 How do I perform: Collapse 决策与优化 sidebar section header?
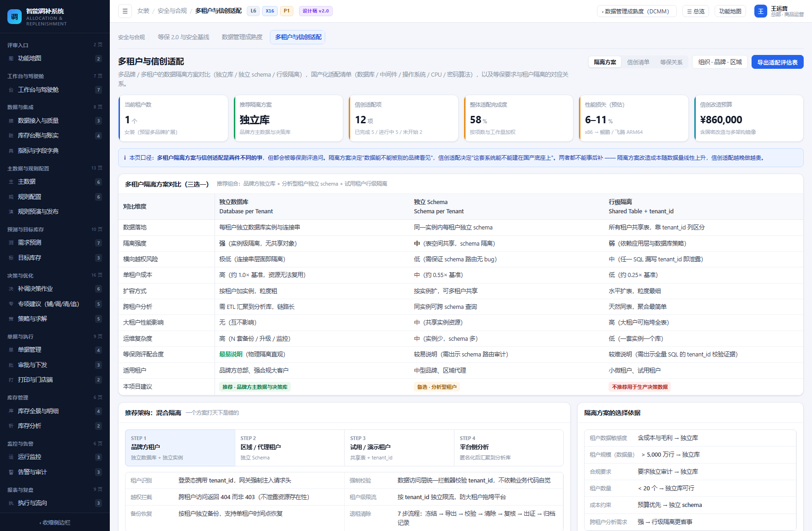click(x=55, y=276)
